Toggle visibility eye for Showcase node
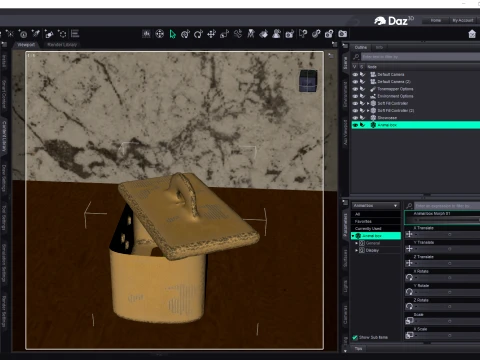Screen dimensions: 480x360 click(x=355, y=118)
